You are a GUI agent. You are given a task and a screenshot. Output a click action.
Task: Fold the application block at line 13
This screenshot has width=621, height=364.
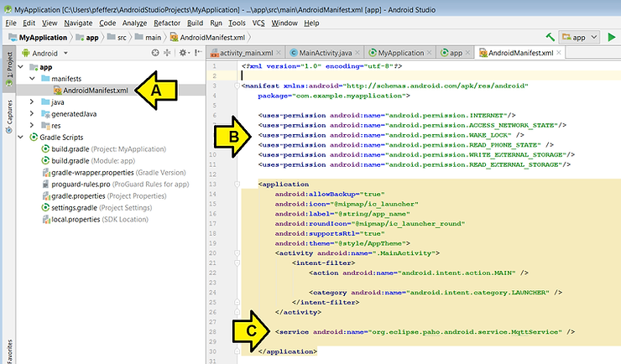(x=238, y=184)
